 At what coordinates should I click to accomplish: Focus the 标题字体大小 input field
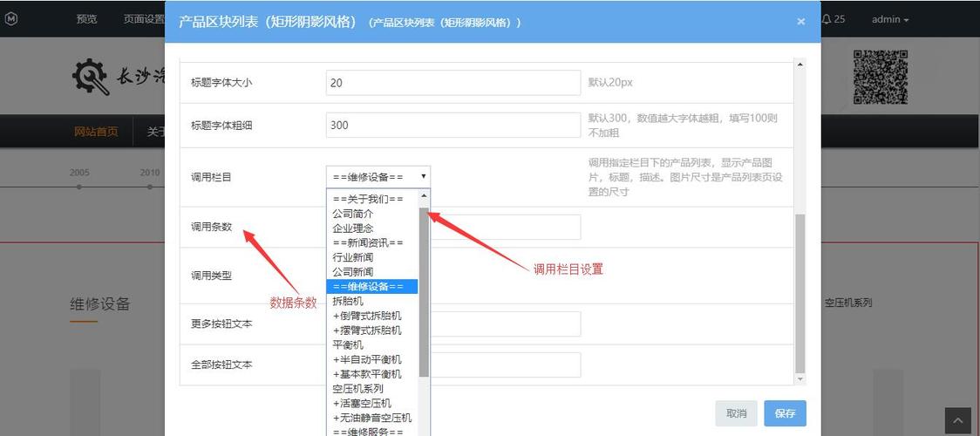click(x=453, y=83)
